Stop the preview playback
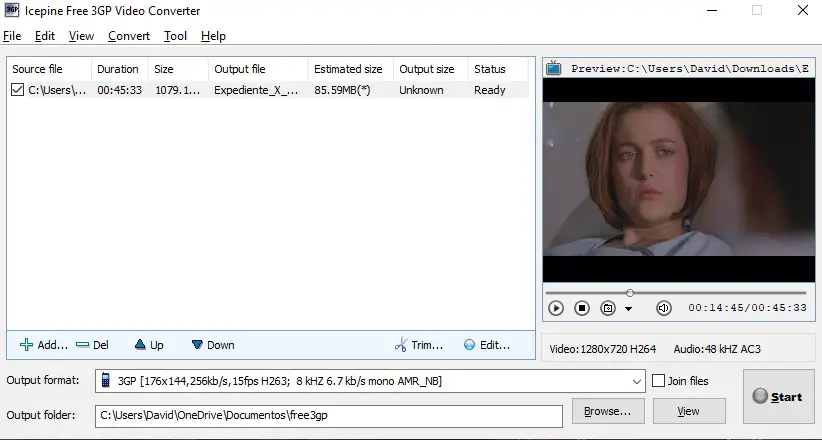Viewport: 822px width, 440px height. (x=581, y=308)
